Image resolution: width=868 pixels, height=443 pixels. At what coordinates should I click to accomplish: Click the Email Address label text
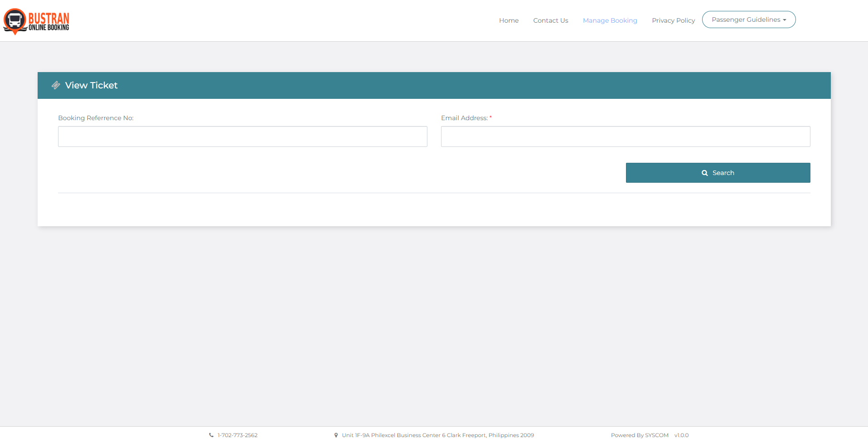[x=464, y=118]
